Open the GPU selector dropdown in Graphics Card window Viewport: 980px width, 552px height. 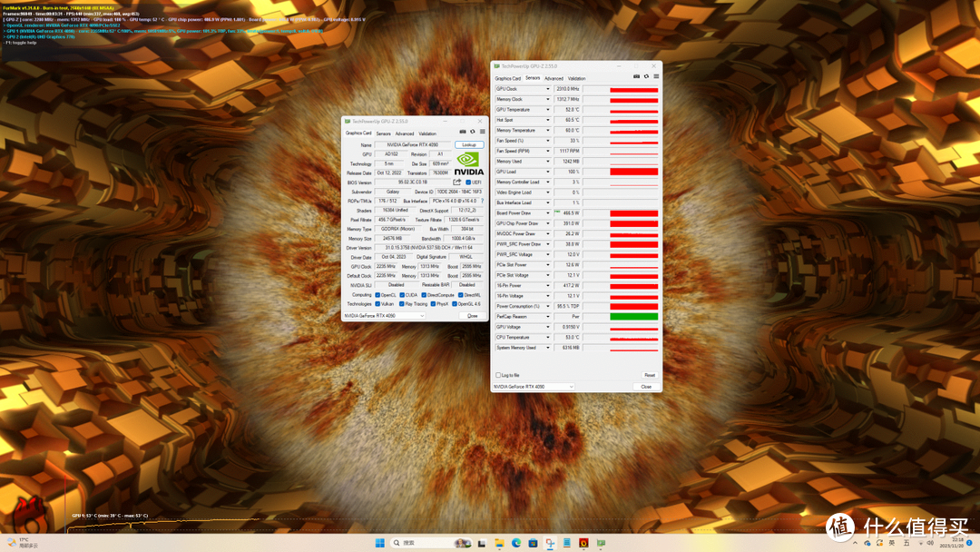[385, 316]
